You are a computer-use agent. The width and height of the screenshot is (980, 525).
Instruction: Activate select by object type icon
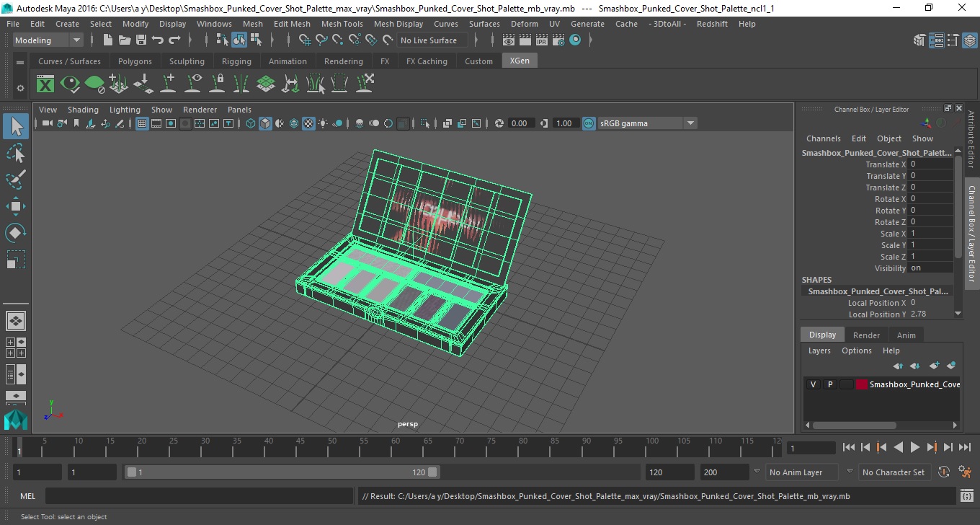coord(239,40)
